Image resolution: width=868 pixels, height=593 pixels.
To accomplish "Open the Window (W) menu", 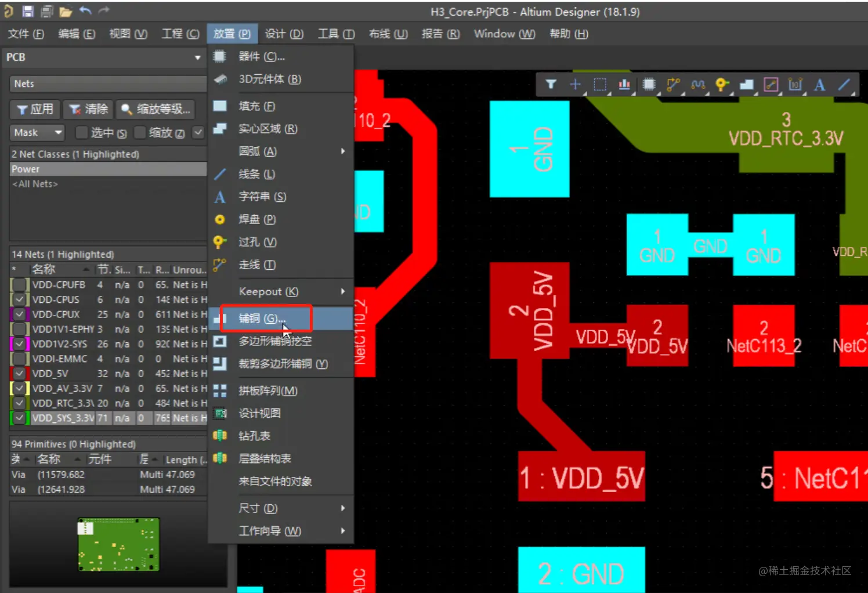I will click(x=505, y=34).
